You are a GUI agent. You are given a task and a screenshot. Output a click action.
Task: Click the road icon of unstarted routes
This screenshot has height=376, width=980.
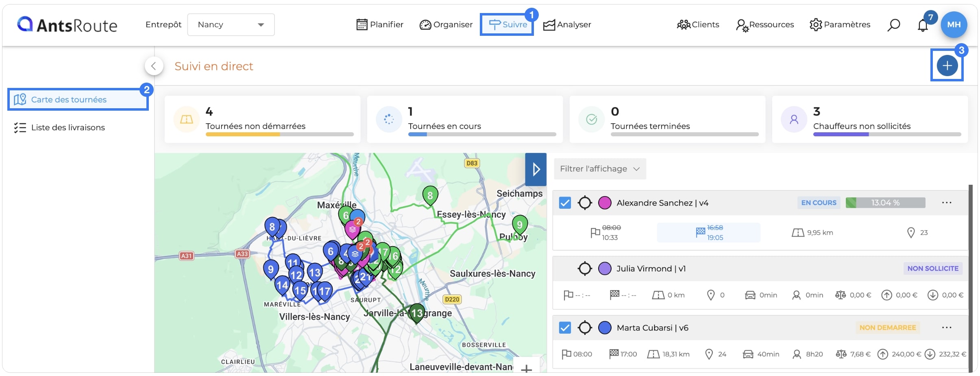(186, 119)
